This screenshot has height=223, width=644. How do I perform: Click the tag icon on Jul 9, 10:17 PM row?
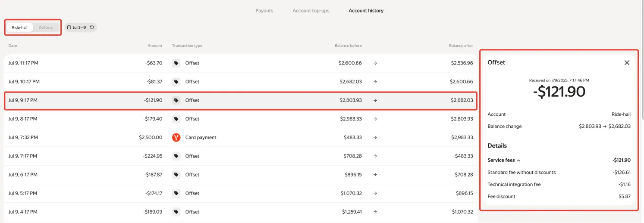click(176, 81)
